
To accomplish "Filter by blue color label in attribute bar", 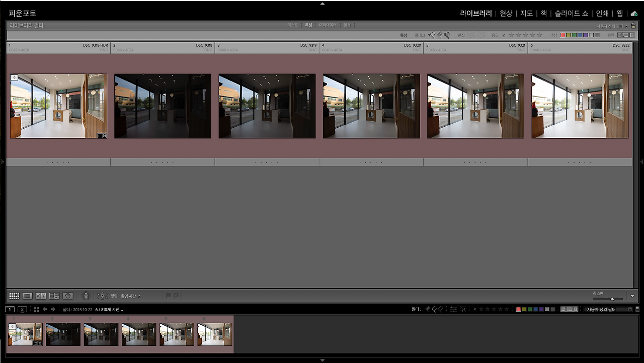I will click(580, 35).
